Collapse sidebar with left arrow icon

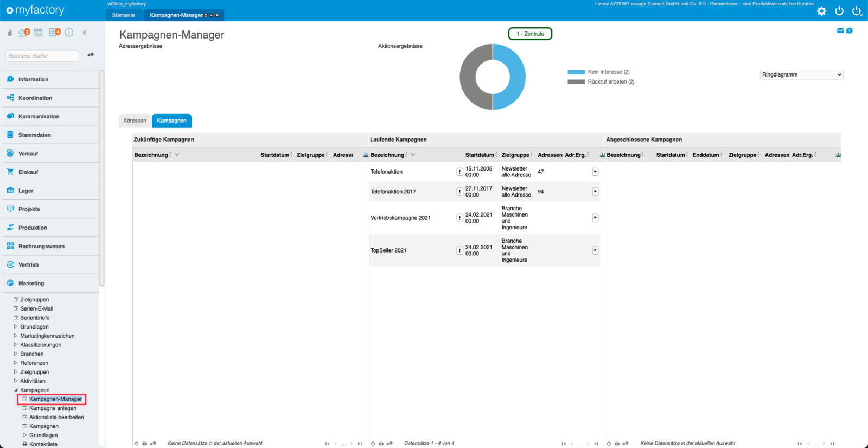pos(84,33)
